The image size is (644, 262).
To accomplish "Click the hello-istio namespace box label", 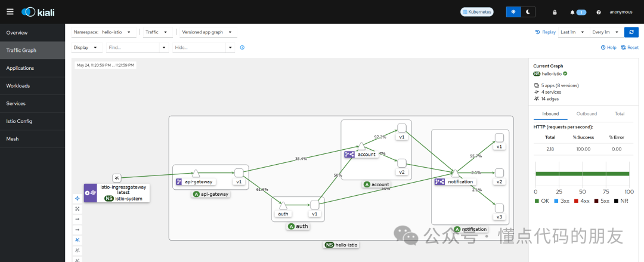I will pos(341,245).
